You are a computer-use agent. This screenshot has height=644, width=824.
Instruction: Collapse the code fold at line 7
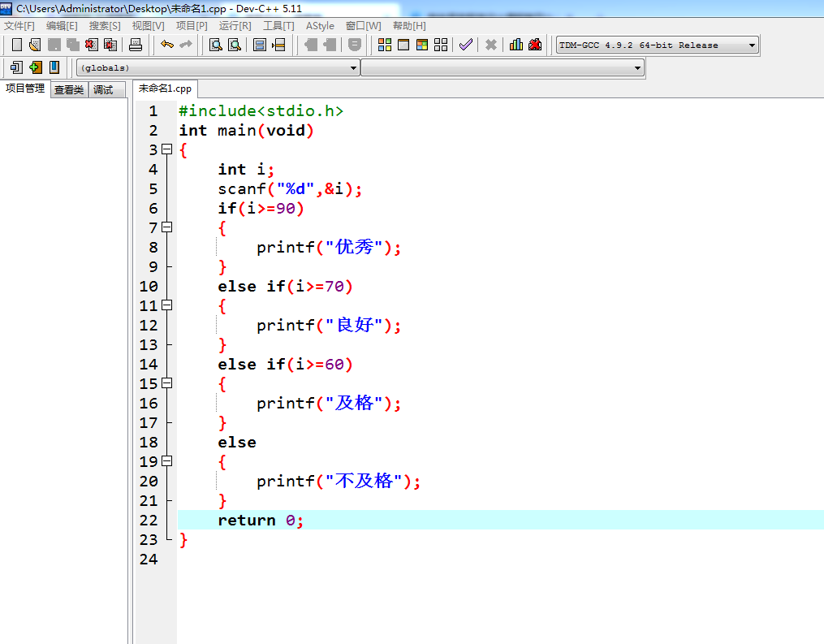(x=167, y=227)
